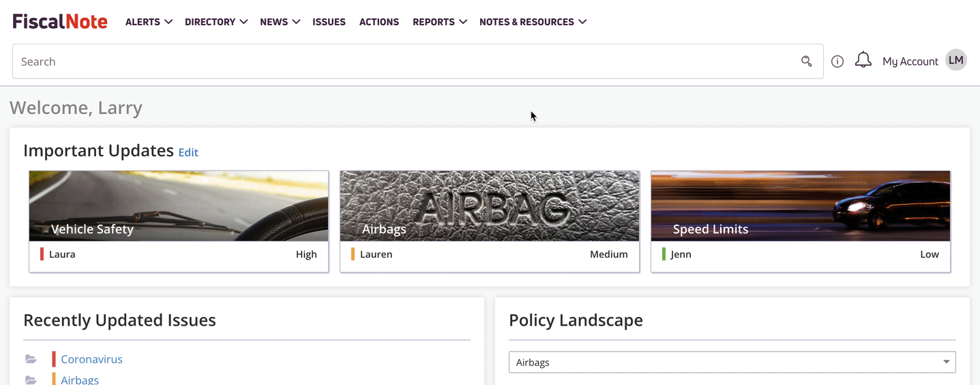980x385 pixels.
Task: Open My Account
Action: (910, 61)
